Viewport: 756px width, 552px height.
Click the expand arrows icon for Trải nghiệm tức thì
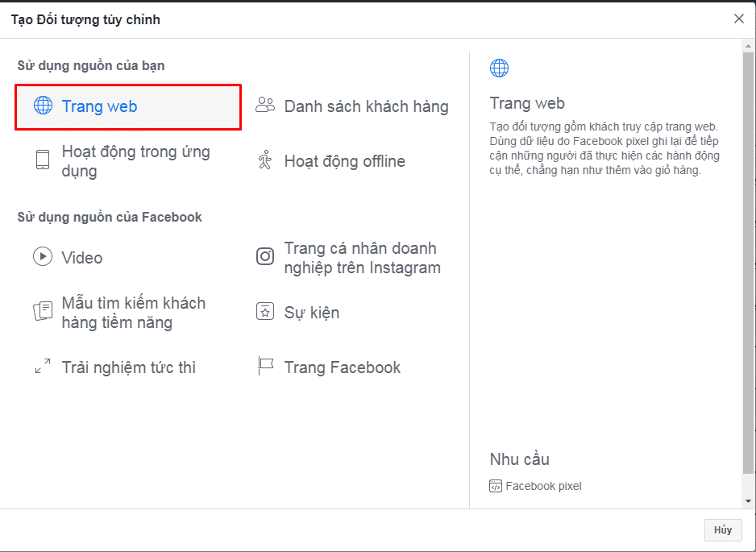43,366
